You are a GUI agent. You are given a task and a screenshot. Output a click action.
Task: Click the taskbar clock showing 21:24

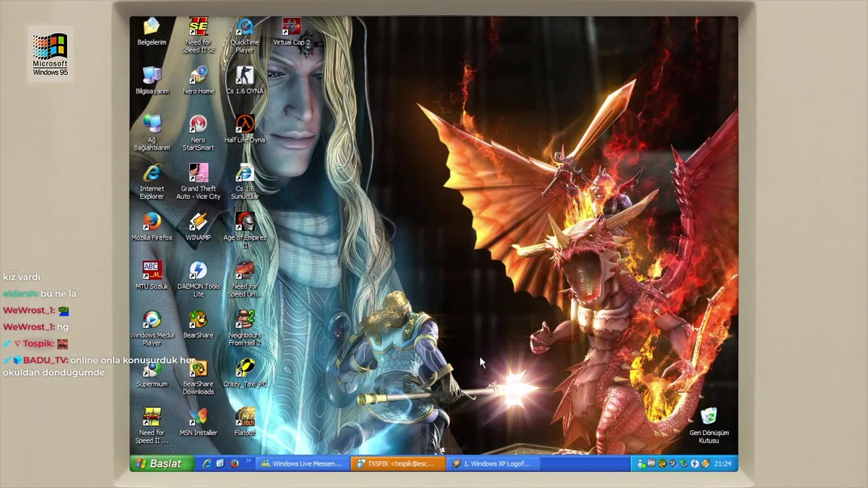[x=722, y=464]
